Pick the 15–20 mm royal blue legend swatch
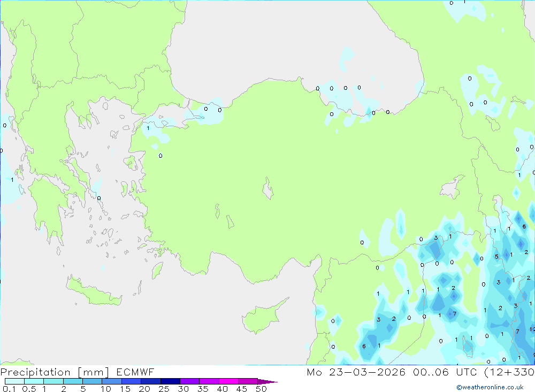535x392 pixels. (131, 381)
